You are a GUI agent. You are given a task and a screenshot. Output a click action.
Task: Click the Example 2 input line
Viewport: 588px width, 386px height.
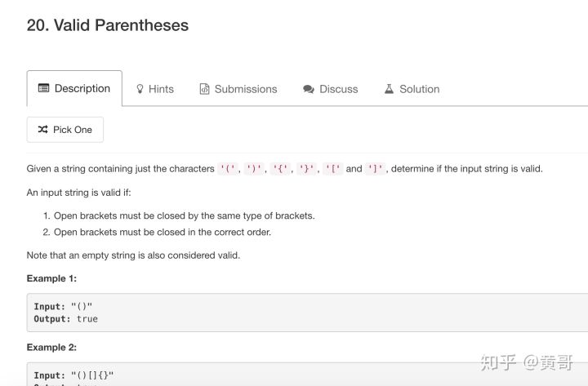[74, 375]
